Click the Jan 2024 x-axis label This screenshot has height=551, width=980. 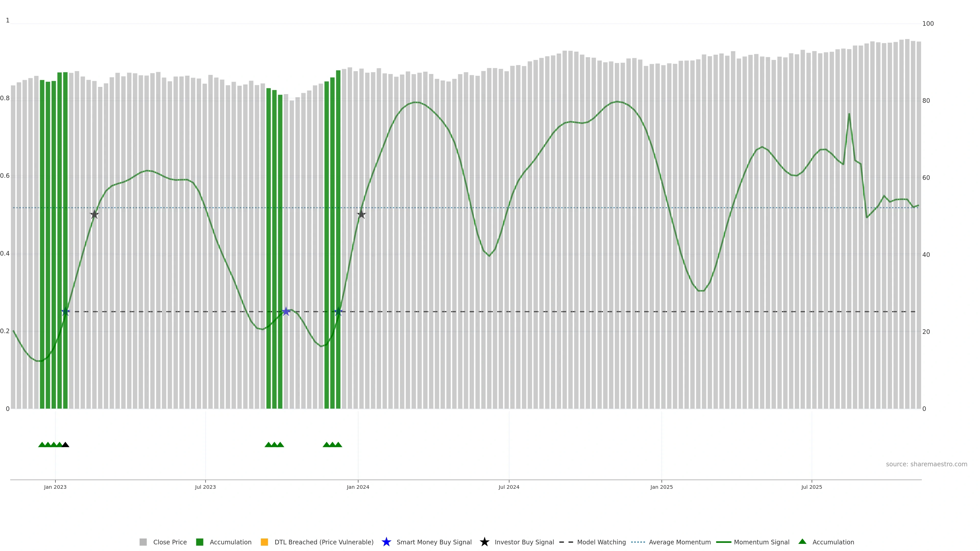coord(358,487)
